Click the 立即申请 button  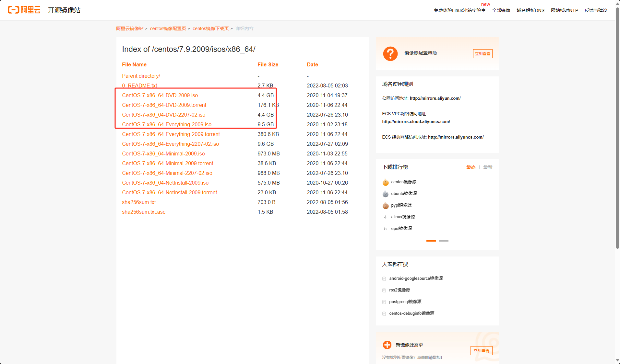(481, 351)
